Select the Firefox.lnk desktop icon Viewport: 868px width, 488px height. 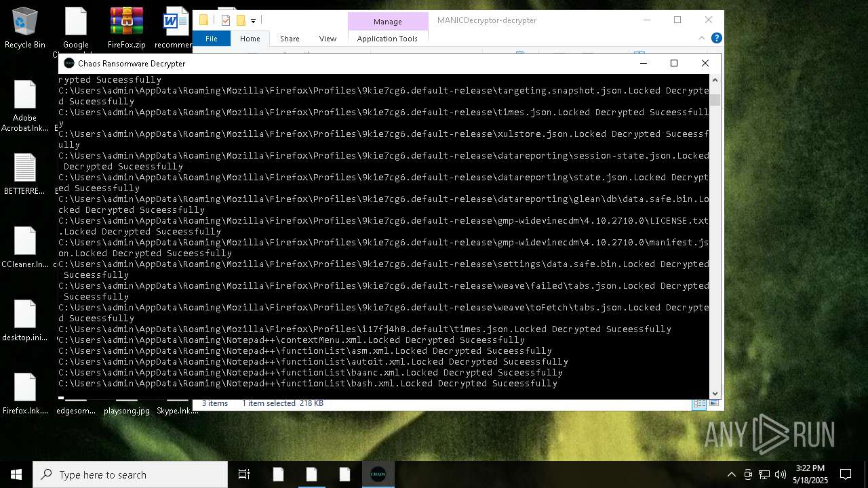coord(25,394)
